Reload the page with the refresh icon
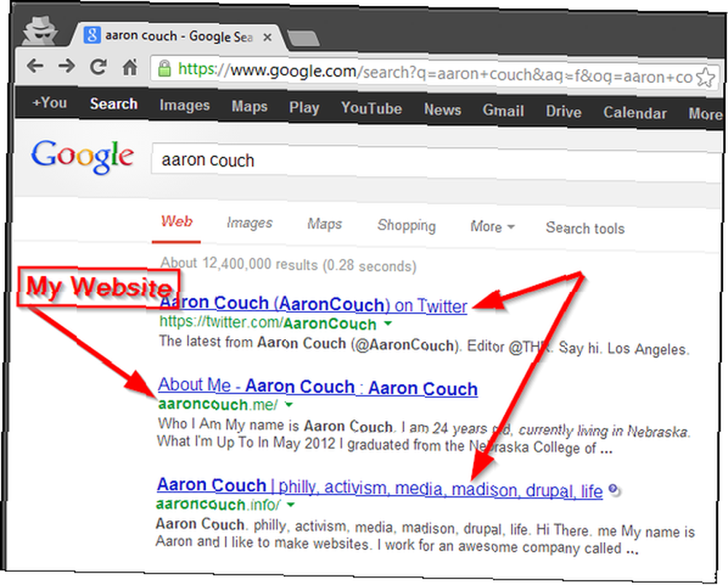Viewport: 728px width, 585px height. coord(98,67)
